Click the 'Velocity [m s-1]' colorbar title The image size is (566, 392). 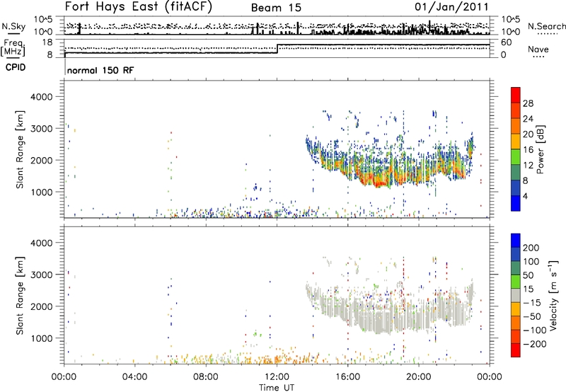click(x=553, y=295)
